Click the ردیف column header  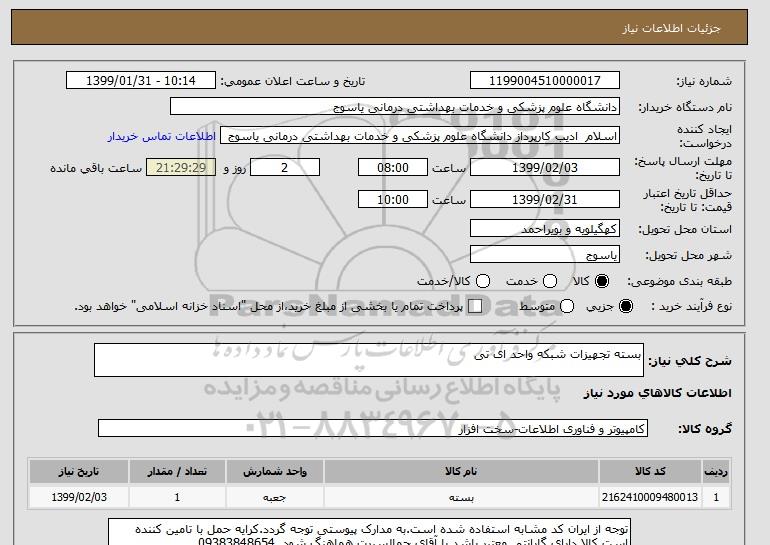pos(716,471)
